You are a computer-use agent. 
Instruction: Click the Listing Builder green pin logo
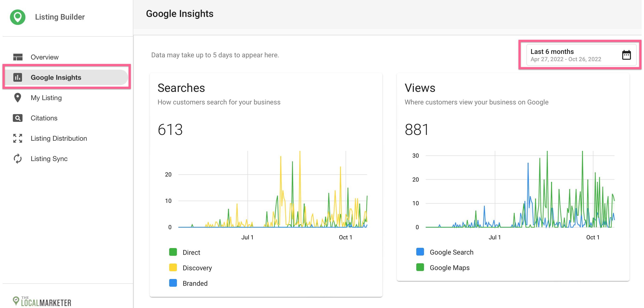(x=17, y=17)
